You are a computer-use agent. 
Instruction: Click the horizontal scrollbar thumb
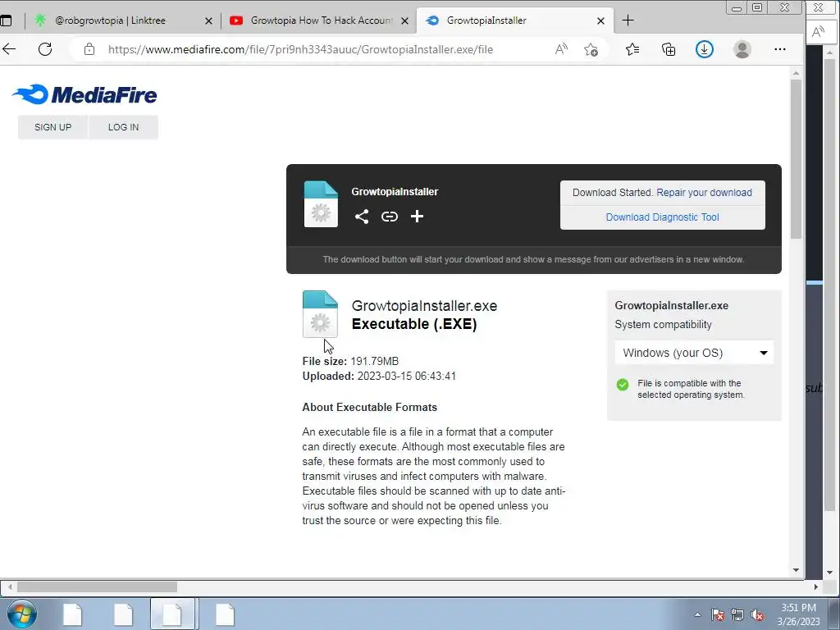tap(98, 587)
